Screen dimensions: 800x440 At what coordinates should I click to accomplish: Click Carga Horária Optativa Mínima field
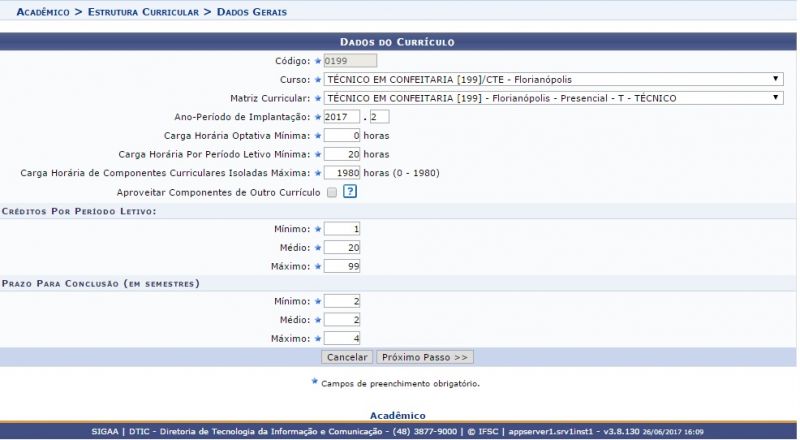342,135
